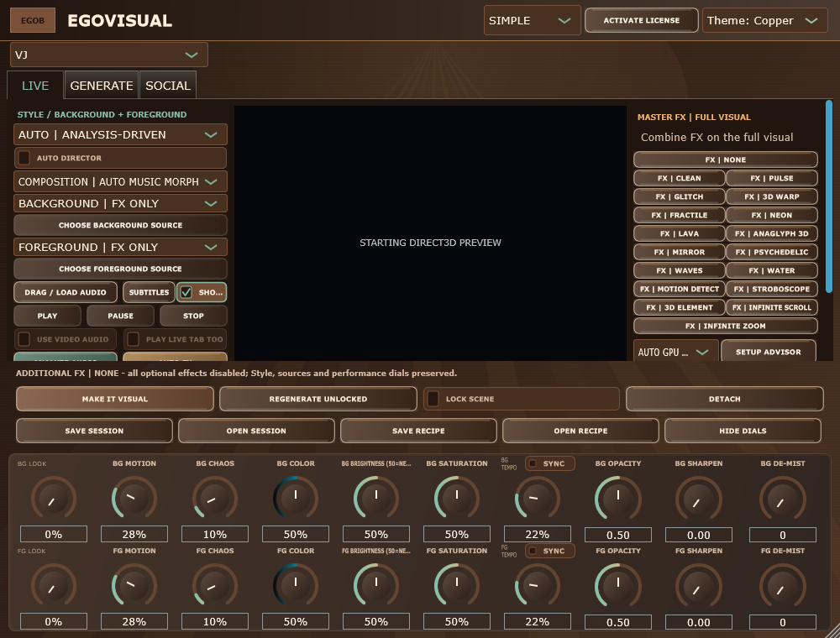
Task: Select FX | 3D WARP effect
Action: click(x=772, y=196)
